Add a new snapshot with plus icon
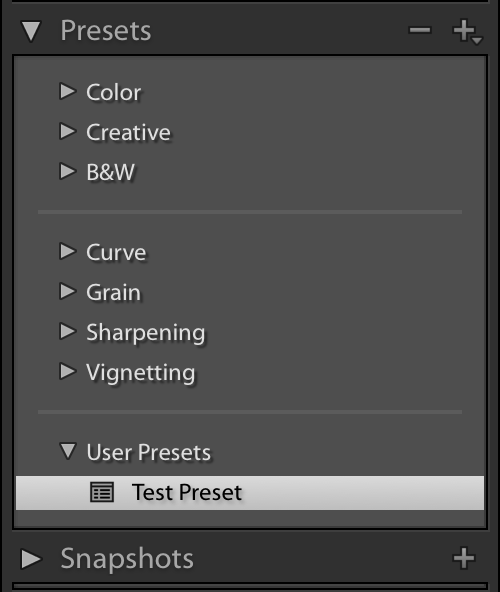 [464, 558]
